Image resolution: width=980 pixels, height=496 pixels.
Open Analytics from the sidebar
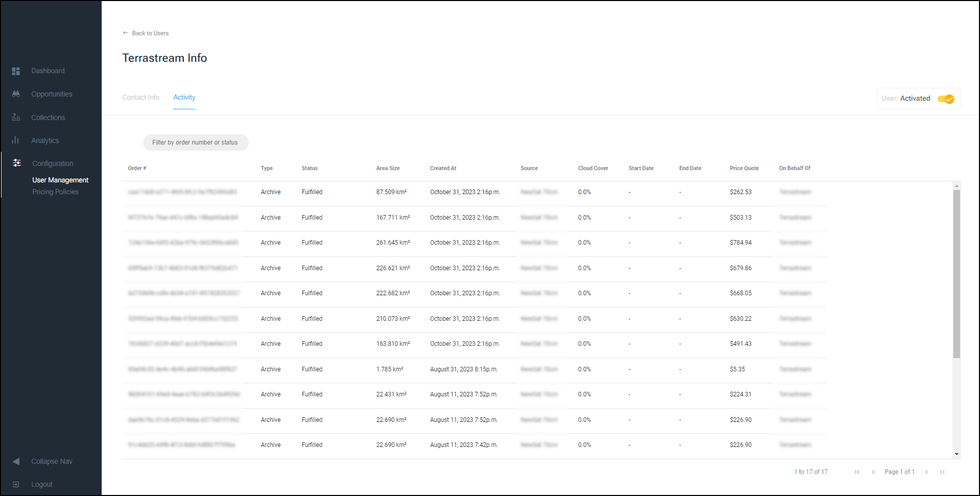point(45,140)
